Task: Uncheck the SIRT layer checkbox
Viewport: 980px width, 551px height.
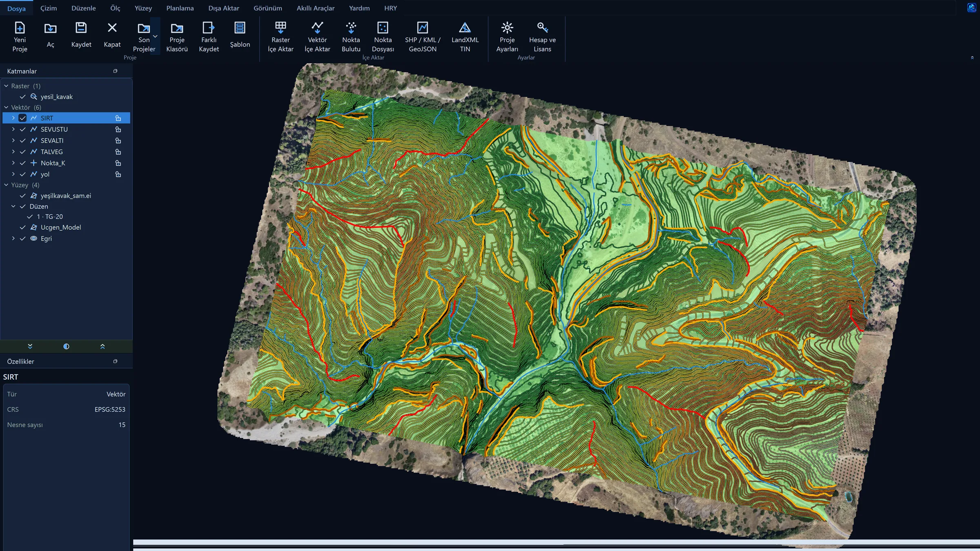Action: point(22,118)
